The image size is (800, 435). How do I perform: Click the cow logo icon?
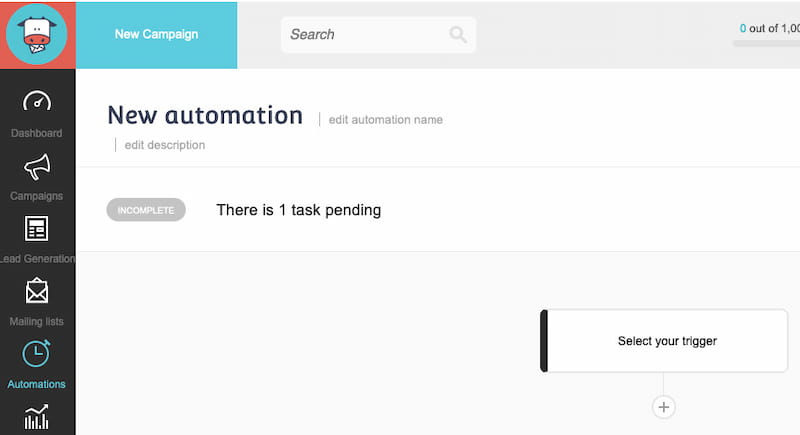37,34
